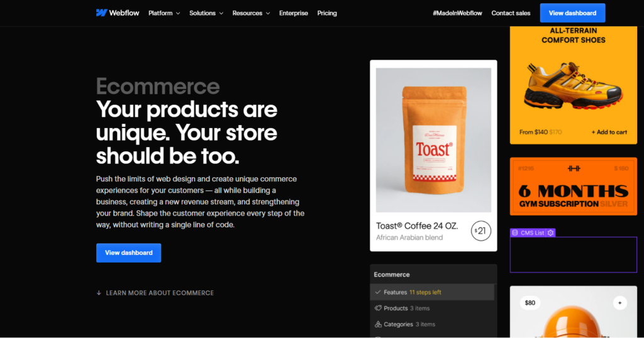
Task: Click the From $140 price text
Action: point(533,132)
